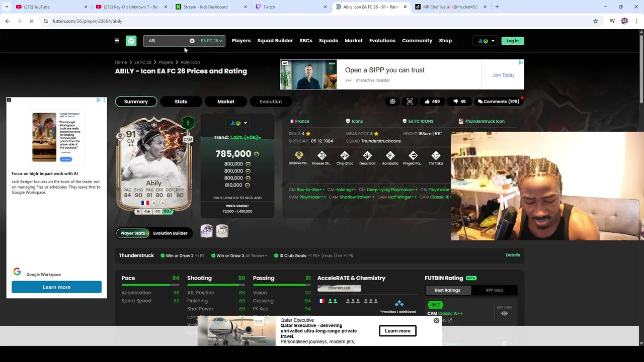
Task: Toggle 10 Club Goals checkmark
Action: point(276,255)
